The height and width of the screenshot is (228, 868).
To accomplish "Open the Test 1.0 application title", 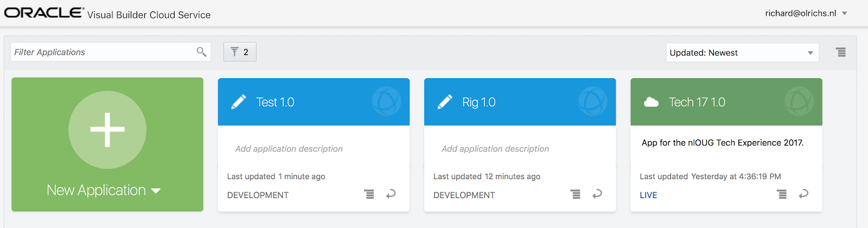I will pos(275,102).
